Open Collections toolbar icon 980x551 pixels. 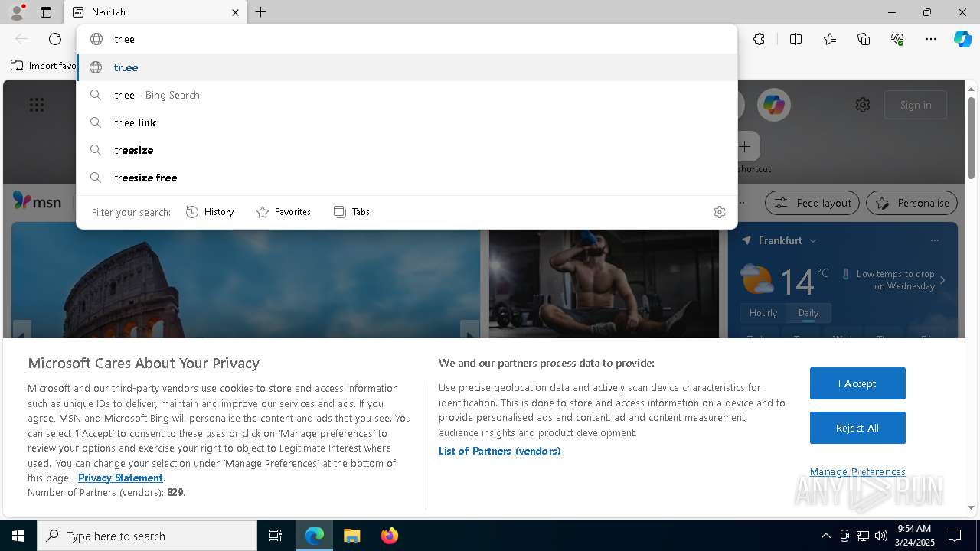point(864,39)
